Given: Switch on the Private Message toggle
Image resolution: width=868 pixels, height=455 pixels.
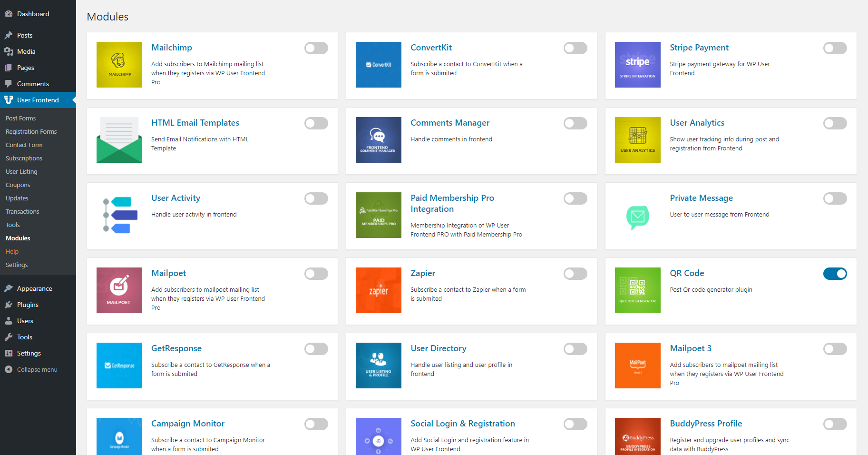Looking at the screenshot, I should tap(835, 198).
